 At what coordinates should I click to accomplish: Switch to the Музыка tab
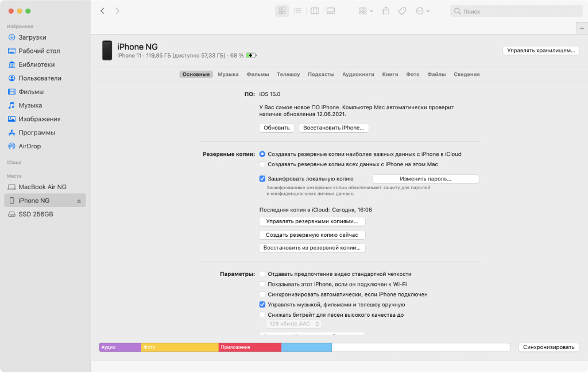tap(228, 74)
